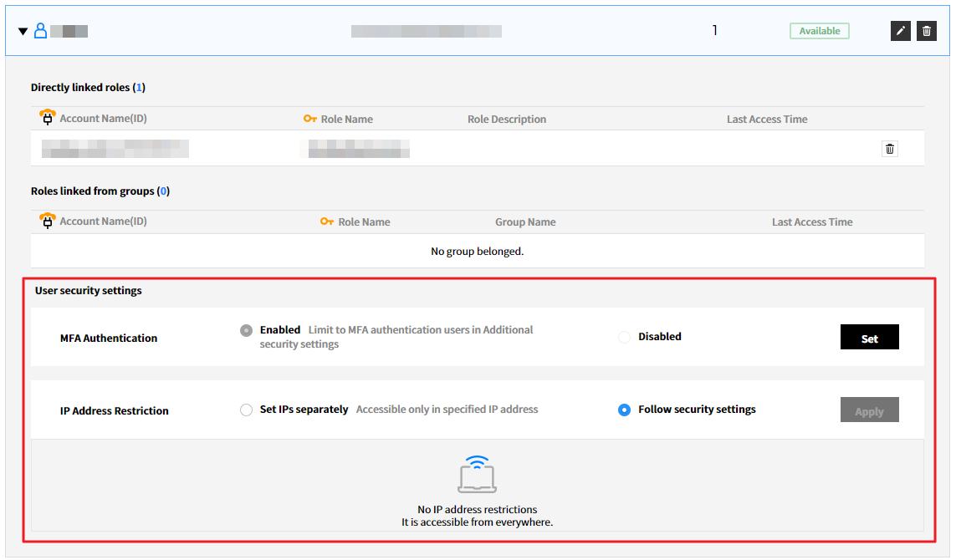The width and height of the screenshot is (956, 560).
Task: Click account icon in Directly linked roles header
Action: coord(48,118)
